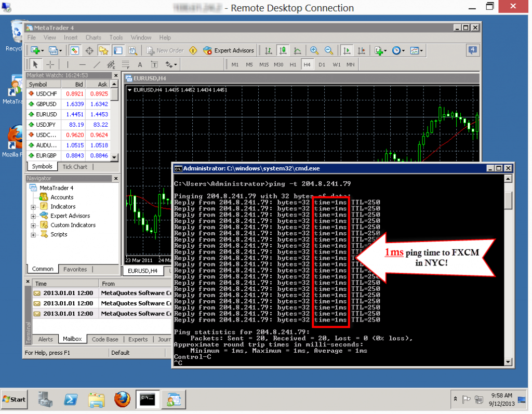Toggle the Market Watch window icon

75,51
